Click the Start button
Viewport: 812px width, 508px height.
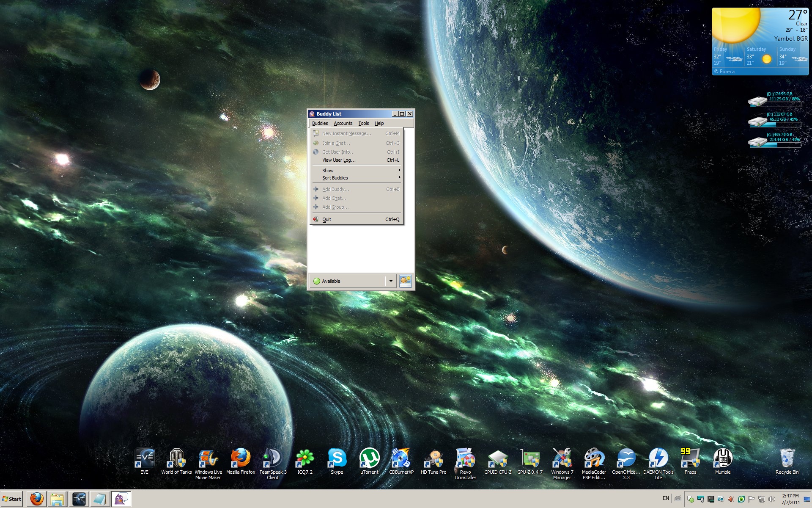pos(12,499)
